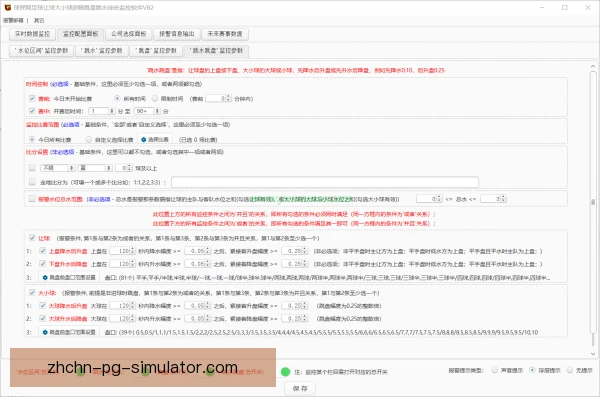Enable the score condition checkbox beside 不限

pos(32,168)
